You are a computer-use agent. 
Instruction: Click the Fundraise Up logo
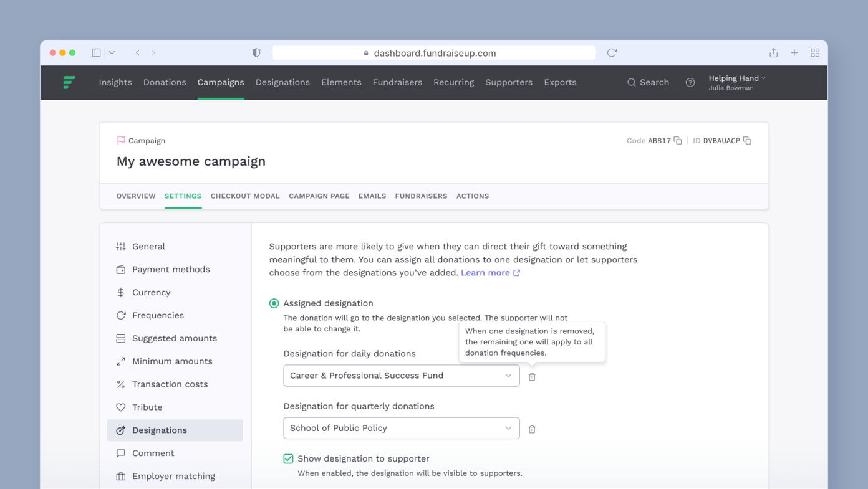69,82
